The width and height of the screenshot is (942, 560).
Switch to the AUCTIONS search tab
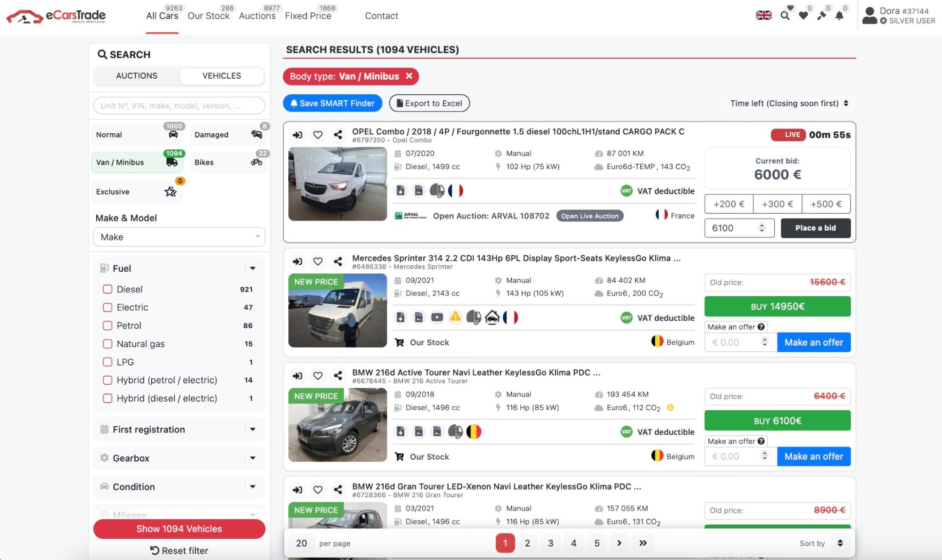coord(137,76)
